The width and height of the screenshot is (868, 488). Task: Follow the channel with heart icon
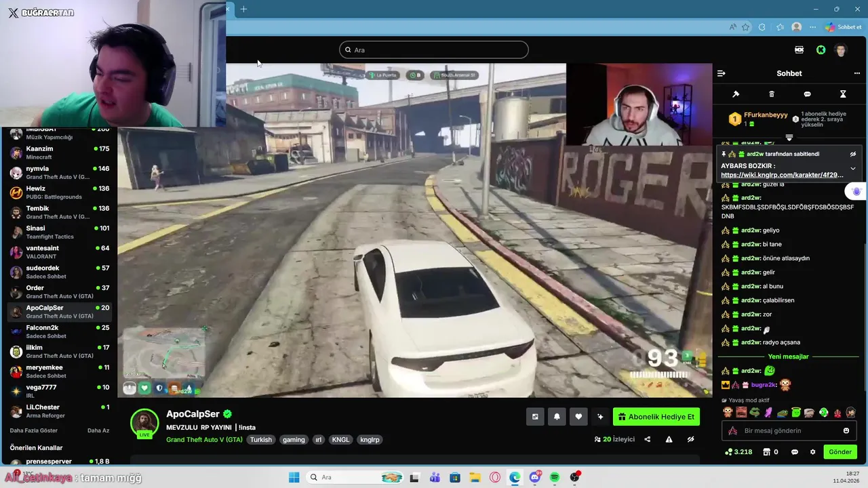point(578,417)
